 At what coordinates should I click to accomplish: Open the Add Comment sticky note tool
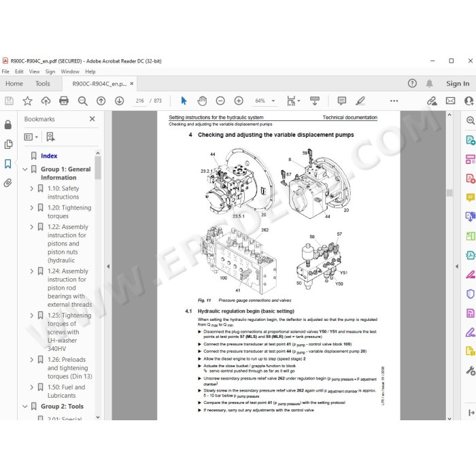pos(342,101)
